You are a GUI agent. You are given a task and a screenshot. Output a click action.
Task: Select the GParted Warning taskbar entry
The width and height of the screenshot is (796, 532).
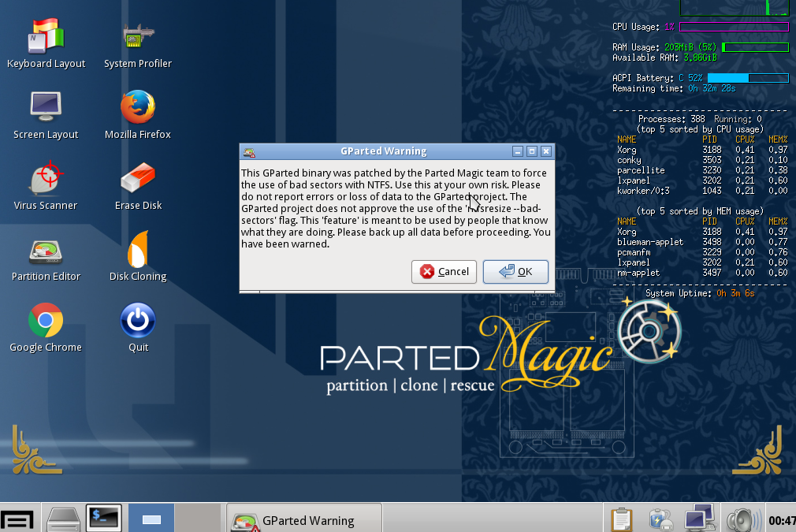pyautogui.click(x=303, y=518)
